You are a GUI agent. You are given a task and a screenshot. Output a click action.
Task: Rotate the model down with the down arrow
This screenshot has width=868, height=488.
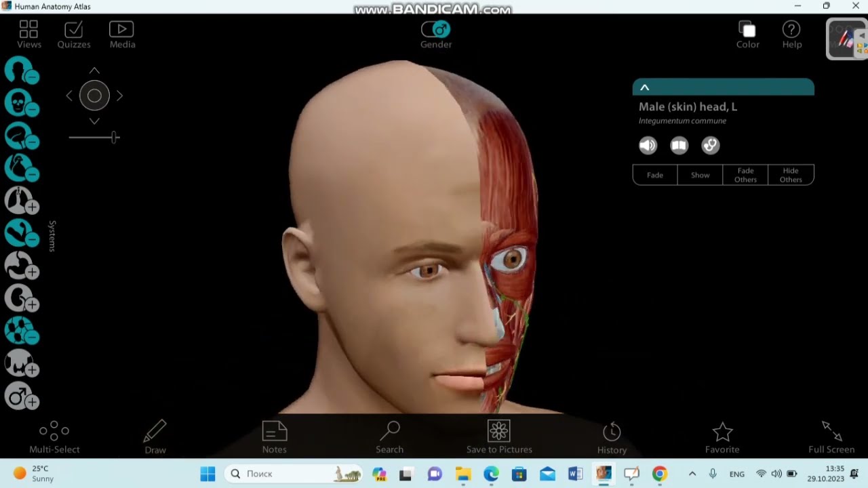pyautogui.click(x=94, y=121)
